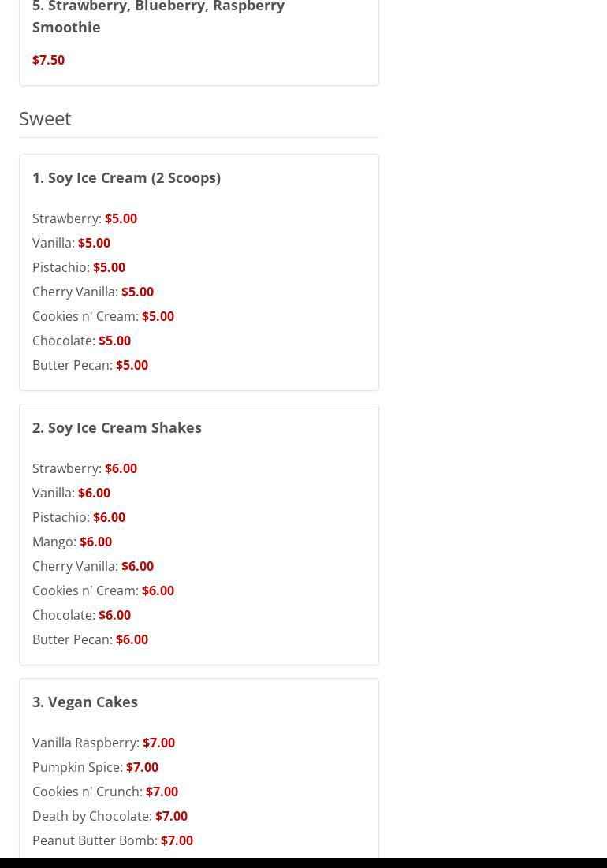Select the $7.50 smoothie price

pos(48,60)
